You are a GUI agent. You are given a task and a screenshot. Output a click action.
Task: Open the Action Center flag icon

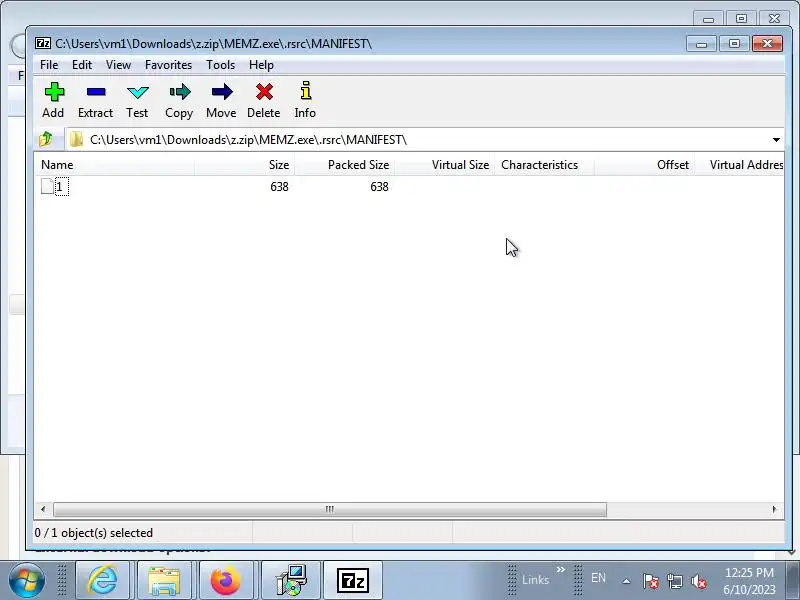(651, 581)
